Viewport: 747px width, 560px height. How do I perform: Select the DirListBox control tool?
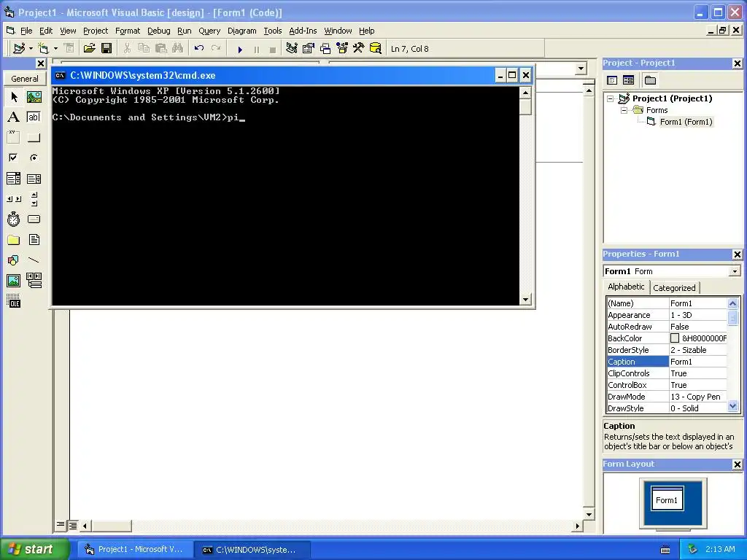(14, 239)
